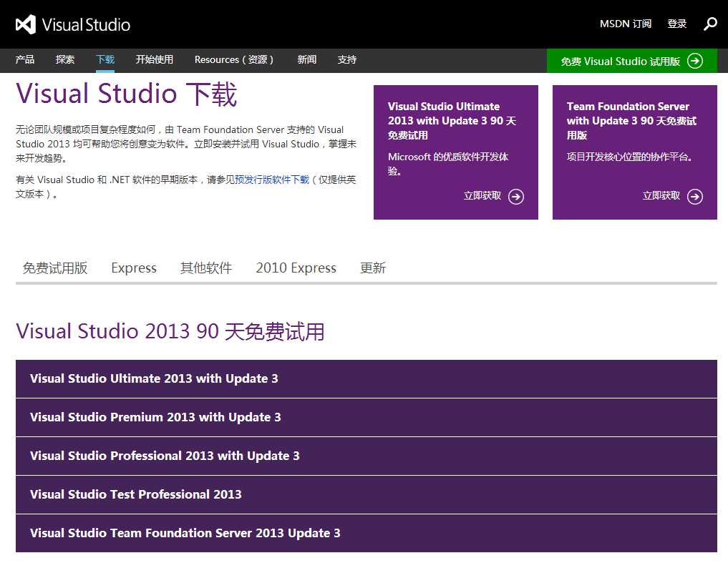Viewport: 728px width, 563px height.
Task: Open the search magnifier icon
Action: tap(710, 24)
